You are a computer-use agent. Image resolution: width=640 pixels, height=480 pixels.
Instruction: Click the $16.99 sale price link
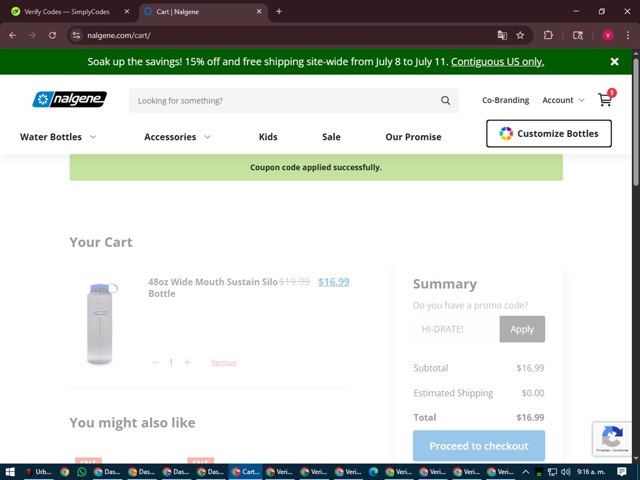pyautogui.click(x=333, y=282)
